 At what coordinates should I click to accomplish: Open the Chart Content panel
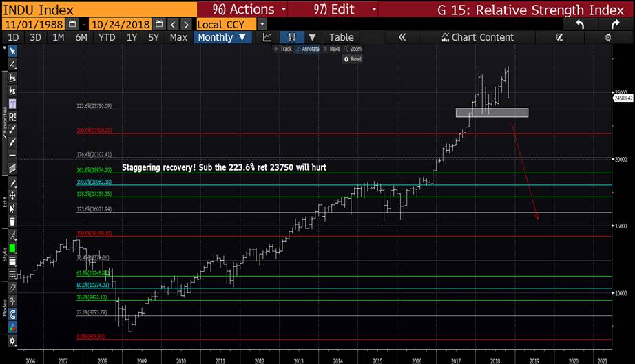[478, 38]
